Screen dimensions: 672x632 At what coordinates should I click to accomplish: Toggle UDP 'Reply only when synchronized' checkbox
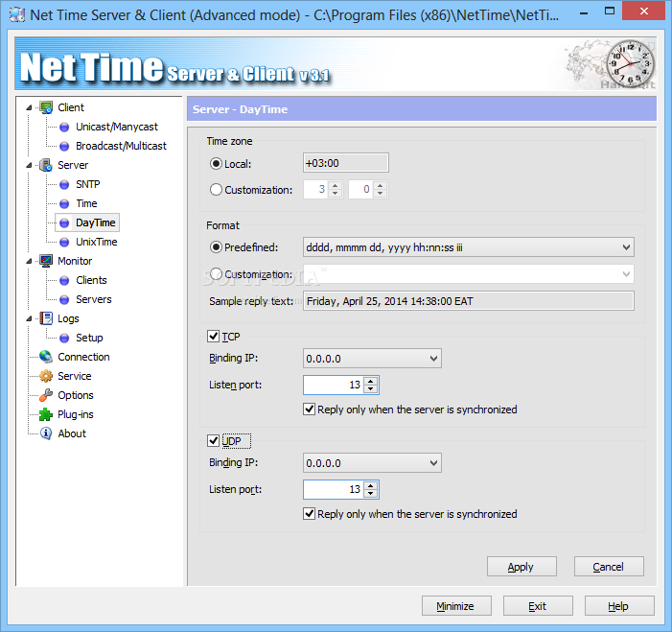pos(309,514)
